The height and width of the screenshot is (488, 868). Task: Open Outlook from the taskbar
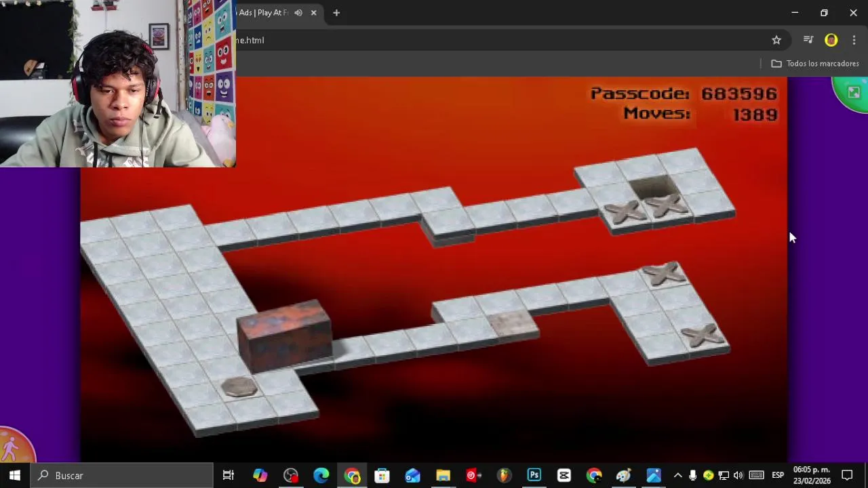[x=412, y=476]
